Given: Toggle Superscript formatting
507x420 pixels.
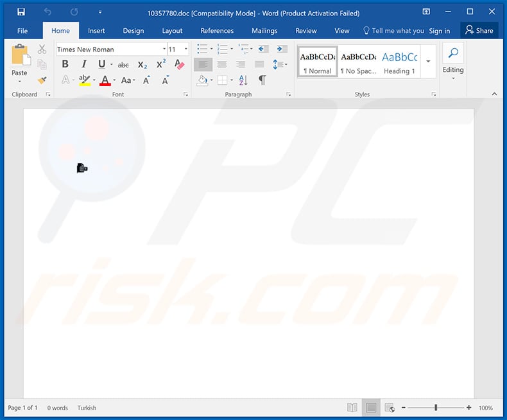Looking at the screenshot, I should pos(161,64).
